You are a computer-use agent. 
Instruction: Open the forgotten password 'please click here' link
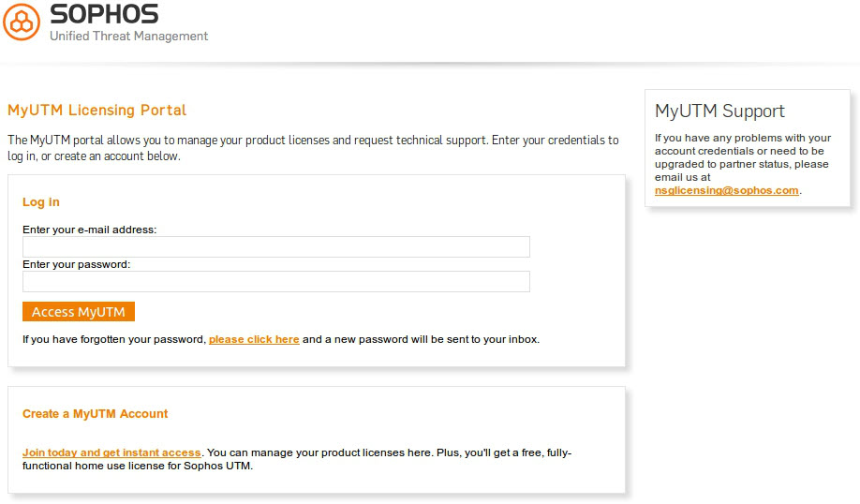pyautogui.click(x=254, y=339)
